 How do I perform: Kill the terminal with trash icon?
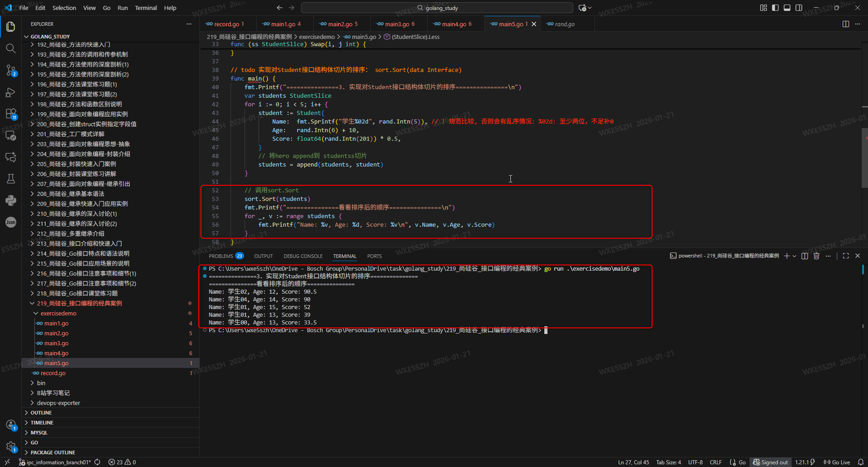[x=816, y=256]
